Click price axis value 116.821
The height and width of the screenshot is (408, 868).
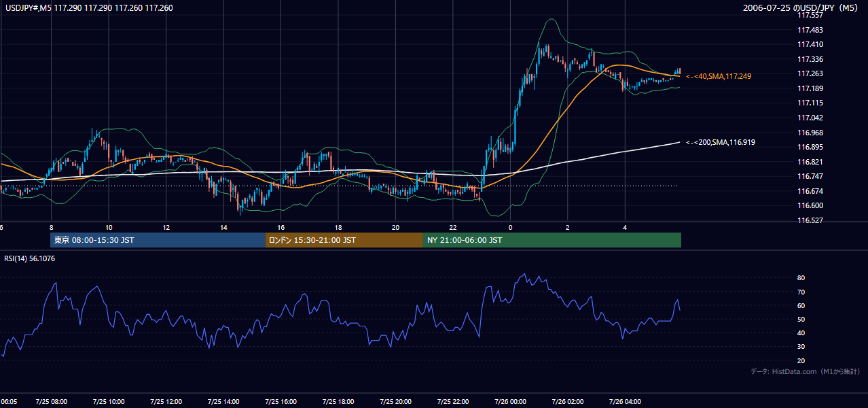810,162
